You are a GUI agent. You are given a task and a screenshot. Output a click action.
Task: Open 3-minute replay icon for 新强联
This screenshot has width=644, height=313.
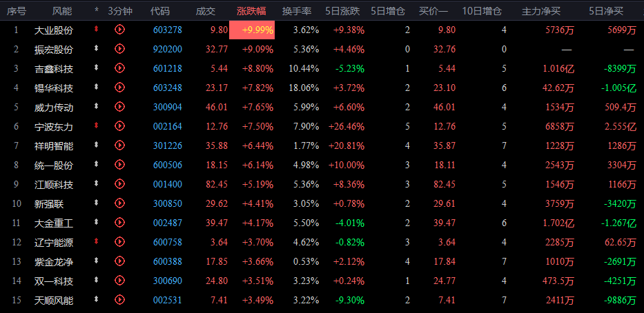click(x=119, y=203)
